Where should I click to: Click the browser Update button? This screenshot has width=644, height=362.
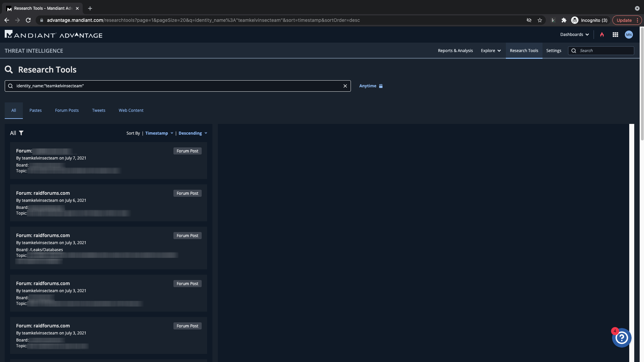624,20
